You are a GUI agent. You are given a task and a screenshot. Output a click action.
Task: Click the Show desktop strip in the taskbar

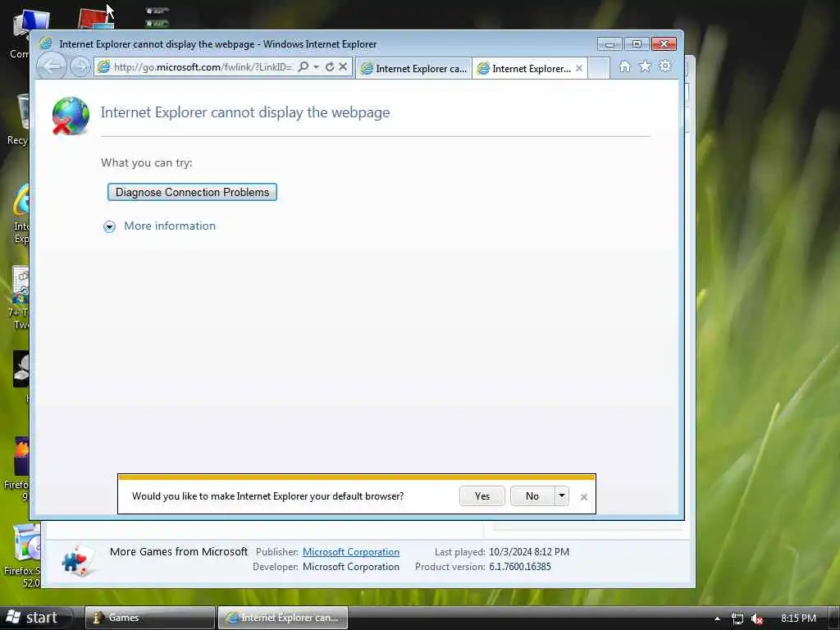click(833, 618)
